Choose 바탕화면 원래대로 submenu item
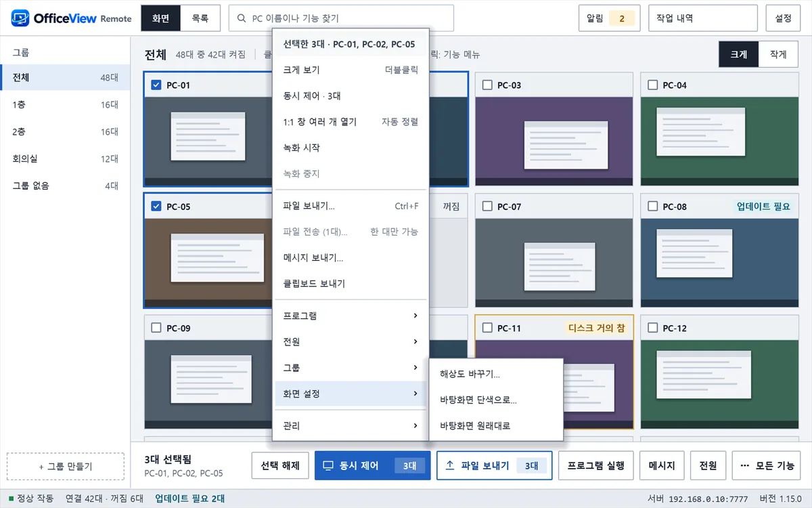812x508 pixels. click(496, 426)
